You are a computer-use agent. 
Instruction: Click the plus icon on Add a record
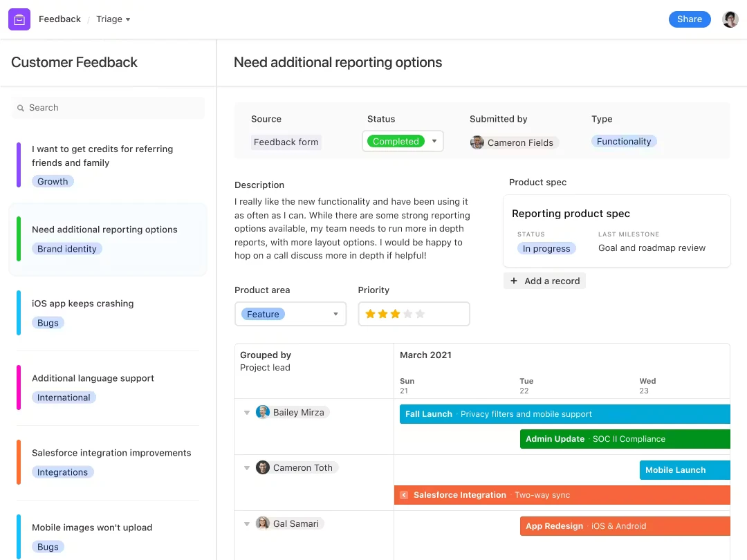coord(514,281)
